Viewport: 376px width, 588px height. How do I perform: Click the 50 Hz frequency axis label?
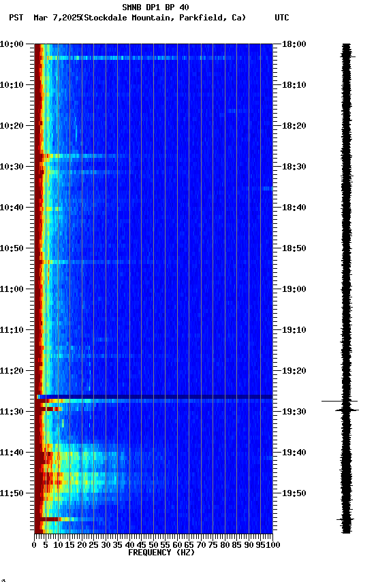tap(153, 545)
